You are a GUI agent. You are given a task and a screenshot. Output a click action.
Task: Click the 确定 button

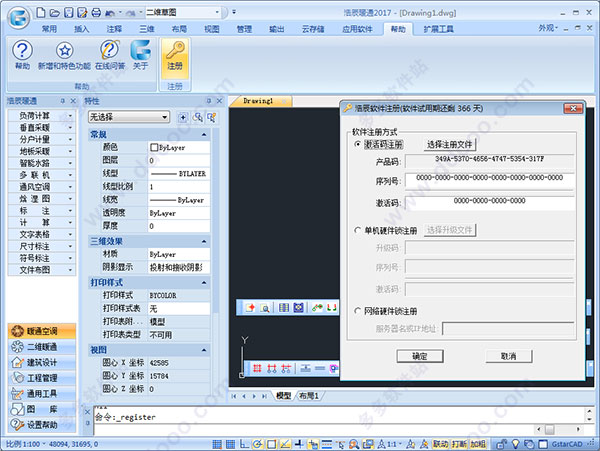point(420,356)
